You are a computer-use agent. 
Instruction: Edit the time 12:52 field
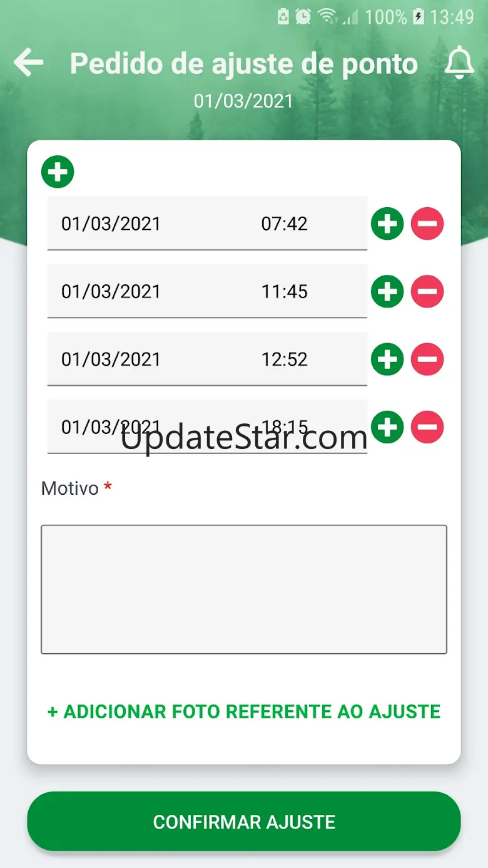point(285,359)
